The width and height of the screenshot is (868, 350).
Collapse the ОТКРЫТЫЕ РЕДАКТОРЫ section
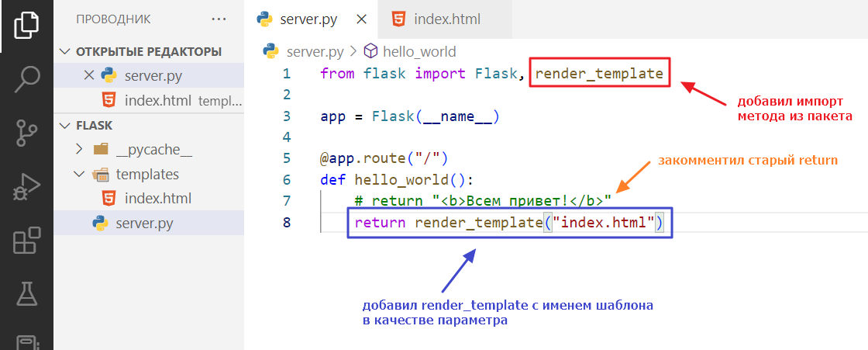[65, 51]
